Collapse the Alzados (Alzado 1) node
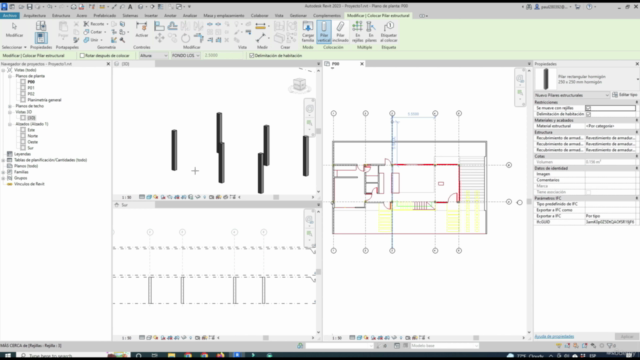The width and height of the screenshot is (640, 360). (10, 124)
